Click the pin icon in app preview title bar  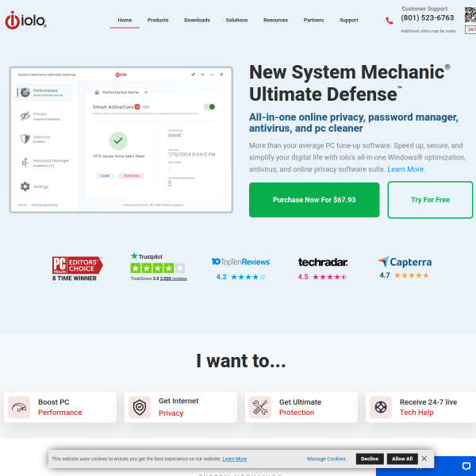[193, 75]
